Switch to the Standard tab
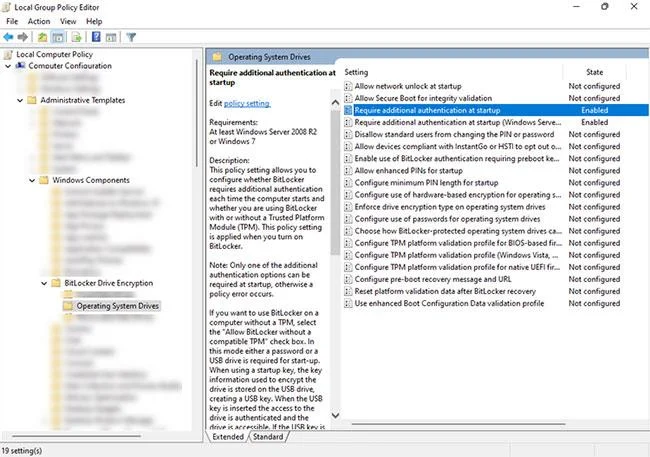This screenshot has height=457, width=650. pyautogui.click(x=268, y=437)
